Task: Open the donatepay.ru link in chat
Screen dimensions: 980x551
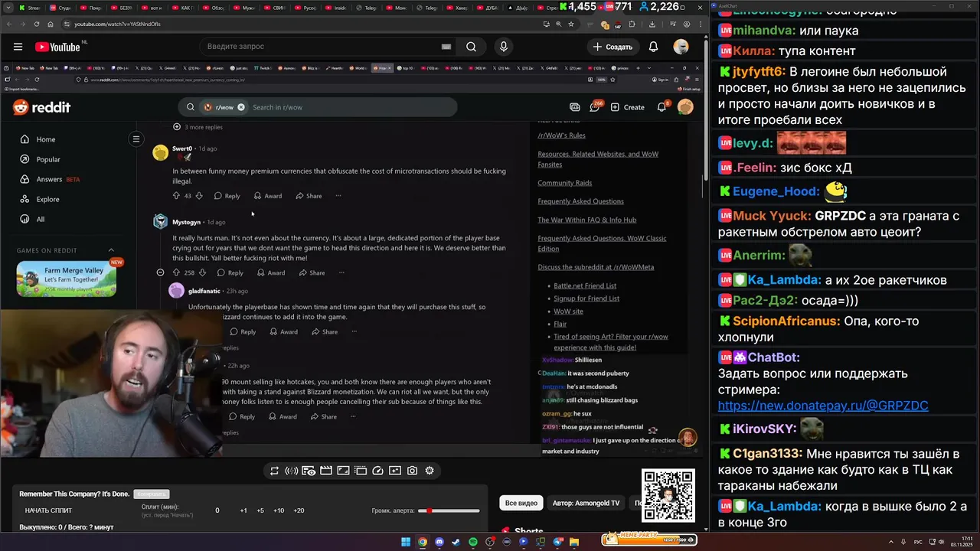Action: tap(823, 406)
